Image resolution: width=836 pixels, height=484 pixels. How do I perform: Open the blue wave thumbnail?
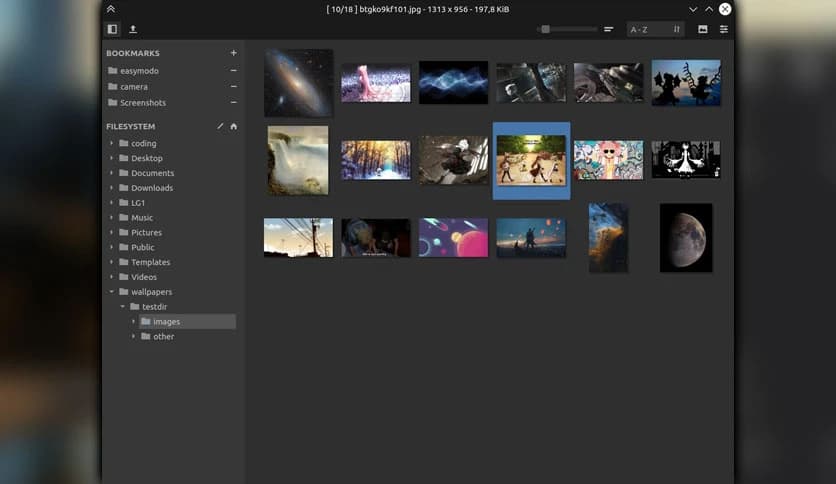pyautogui.click(x=453, y=82)
